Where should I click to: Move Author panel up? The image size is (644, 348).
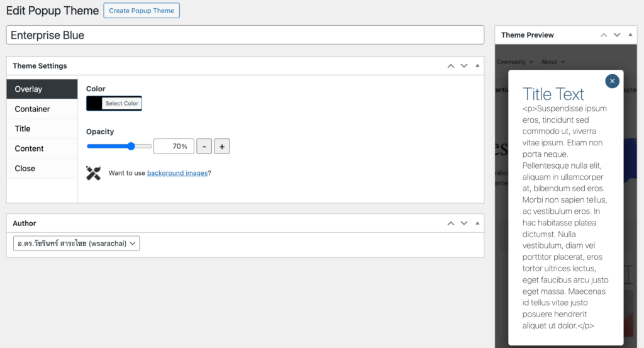pos(450,223)
